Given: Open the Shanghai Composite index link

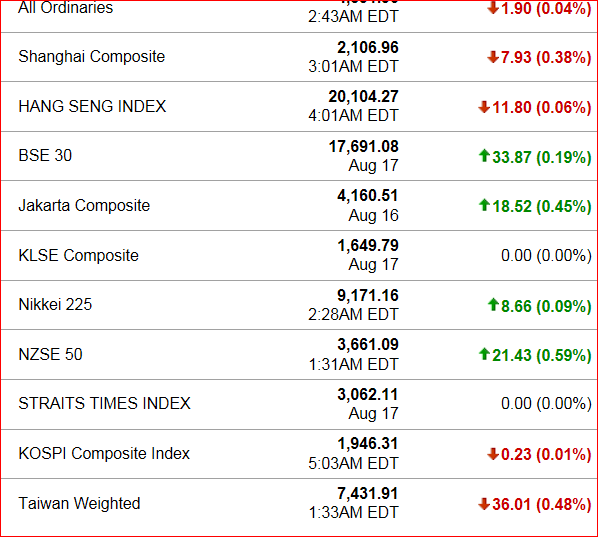Looking at the screenshot, I should [x=92, y=56].
